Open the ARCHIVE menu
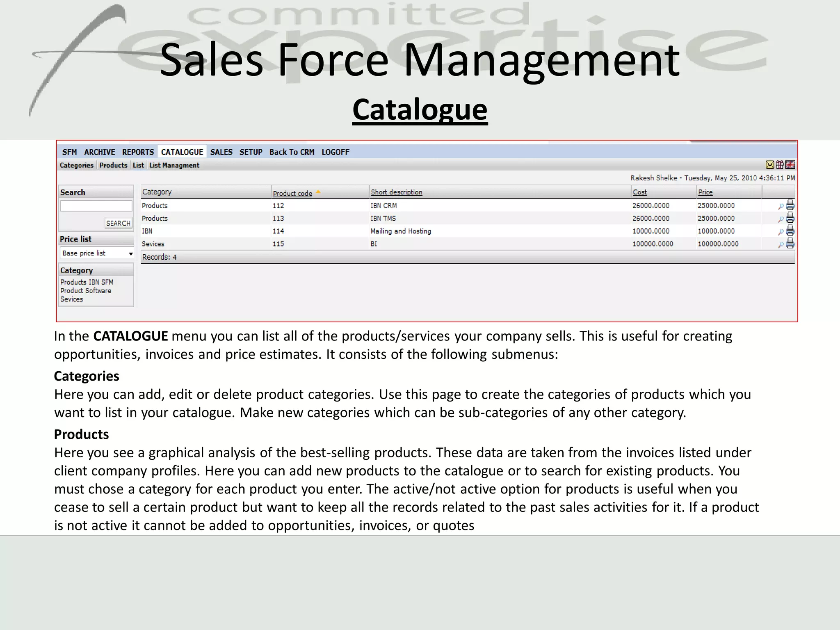The image size is (840, 630). pos(100,152)
